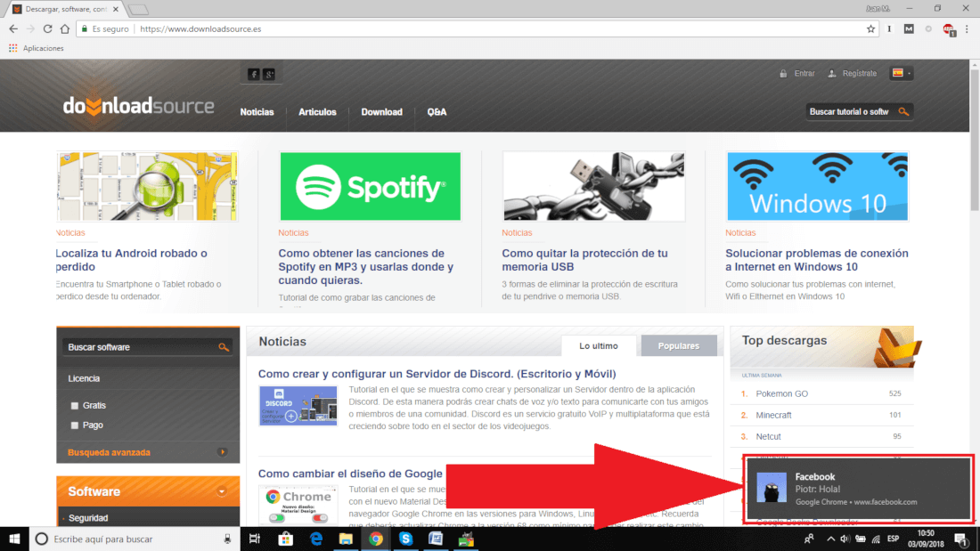Click the Busqueda avanzada link text
The width and height of the screenshot is (980, 551).
(x=109, y=452)
